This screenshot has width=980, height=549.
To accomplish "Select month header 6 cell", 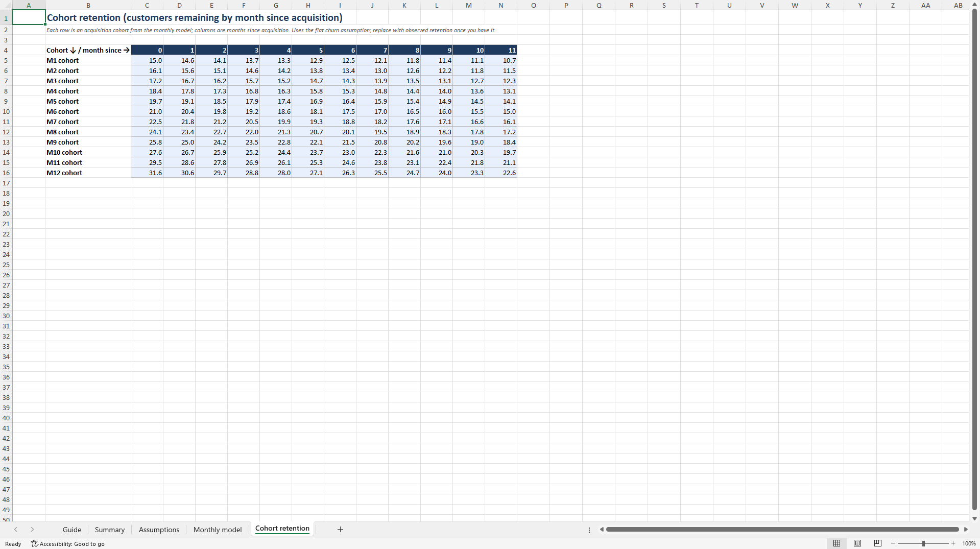I will coord(340,50).
